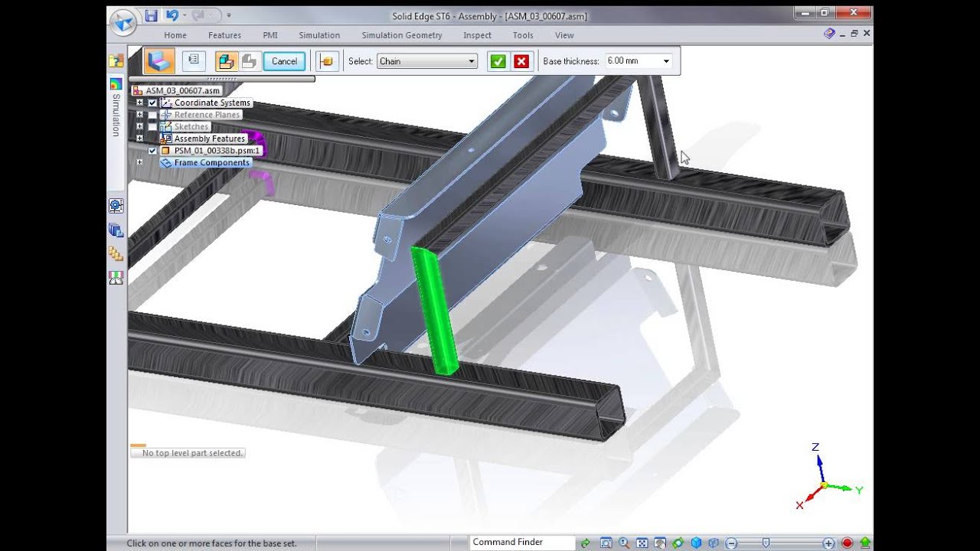Open the Home ribbon tab
This screenshot has width=980, height=551.
coord(175,35)
